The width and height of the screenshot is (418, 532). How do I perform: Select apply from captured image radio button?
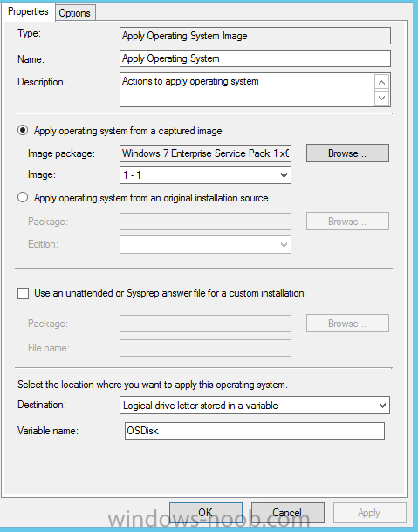click(23, 131)
